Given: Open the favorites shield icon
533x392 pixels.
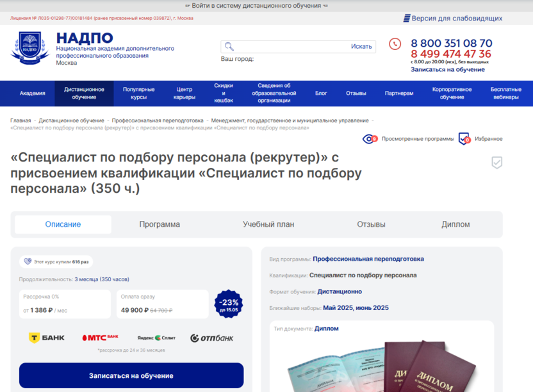Looking at the screenshot, I should click(x=464, y=139).
